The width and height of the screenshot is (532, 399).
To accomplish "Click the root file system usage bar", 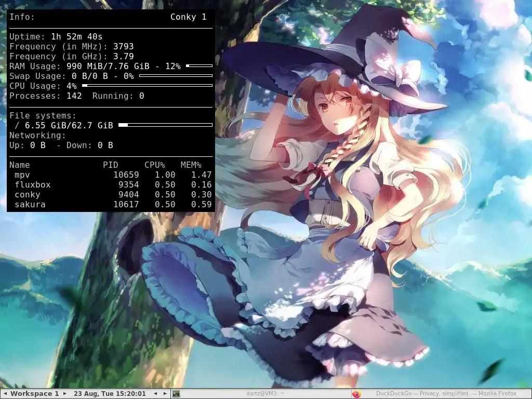I will pos(165,125).
